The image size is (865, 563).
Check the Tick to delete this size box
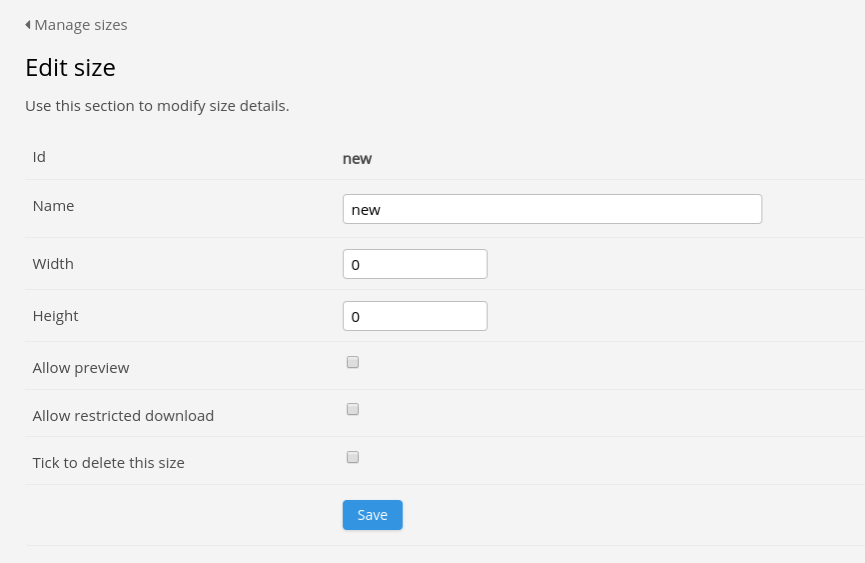point(353,457)
